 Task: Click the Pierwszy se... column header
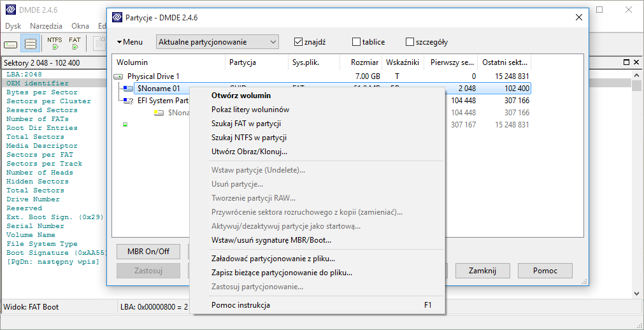click(x=451, y=62)
